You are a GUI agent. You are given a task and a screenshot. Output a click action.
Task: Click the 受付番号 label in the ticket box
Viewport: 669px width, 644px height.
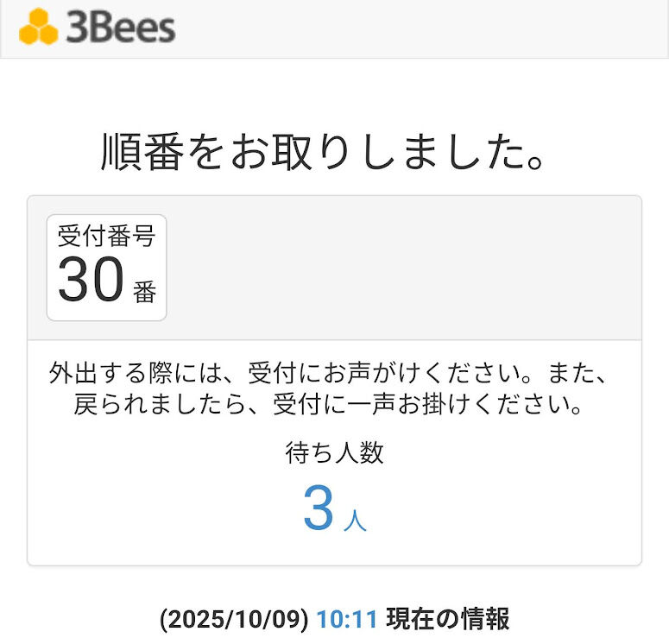click(x=105, y=236)
